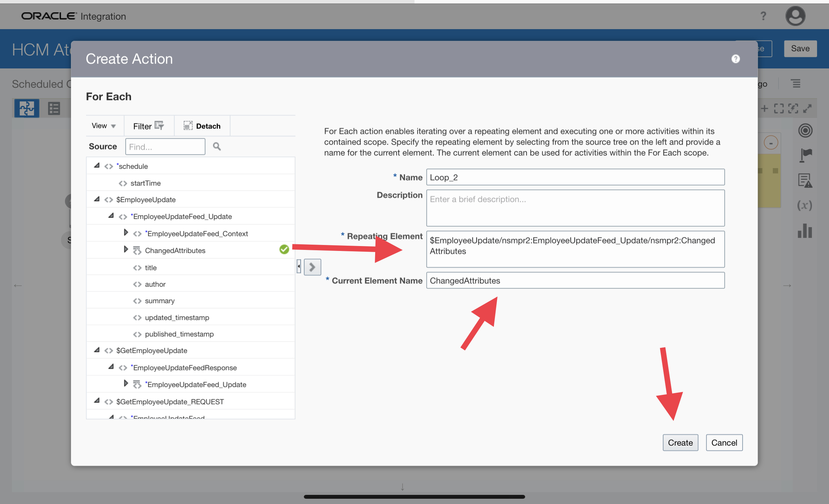Expand the EmployeeUpdateFeed_Context node

click(x=126, y=233)
